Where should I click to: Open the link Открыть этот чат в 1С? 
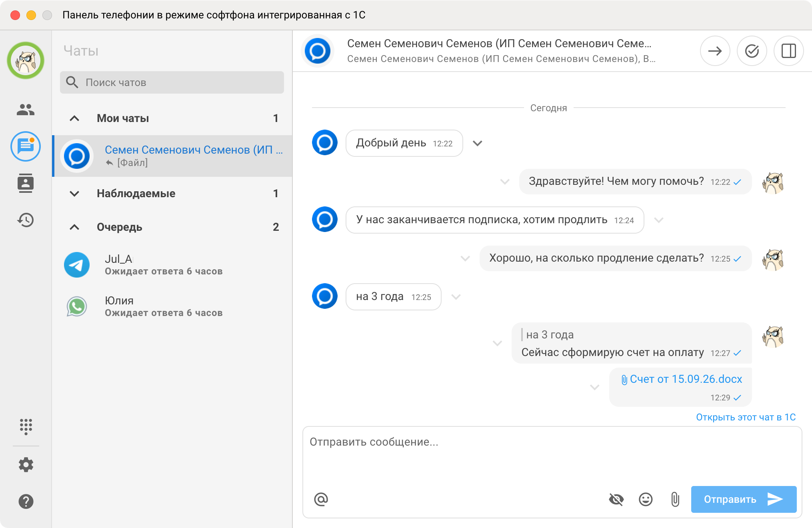click(746, 417)
